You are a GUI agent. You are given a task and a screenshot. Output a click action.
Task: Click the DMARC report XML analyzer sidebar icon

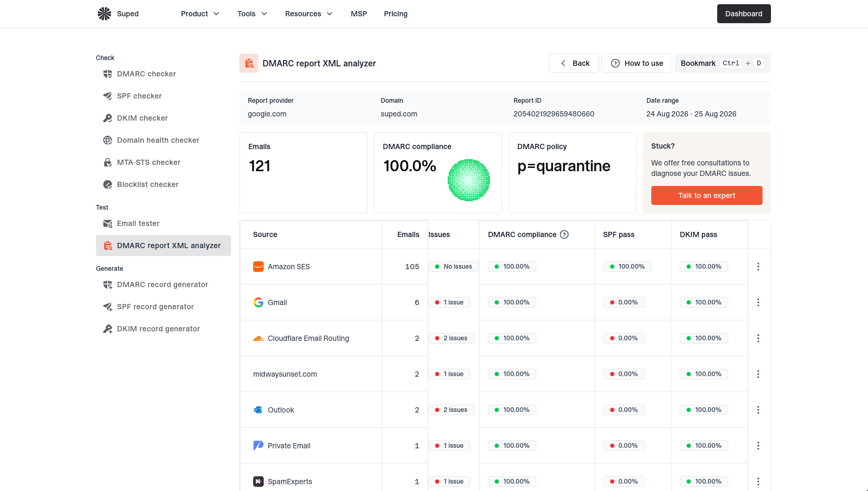click(108, 246)
